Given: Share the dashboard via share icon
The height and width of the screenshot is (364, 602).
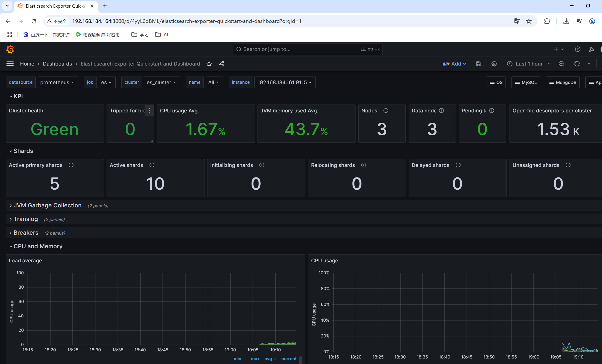Looking at the screenshot, I should click(221, 64).
